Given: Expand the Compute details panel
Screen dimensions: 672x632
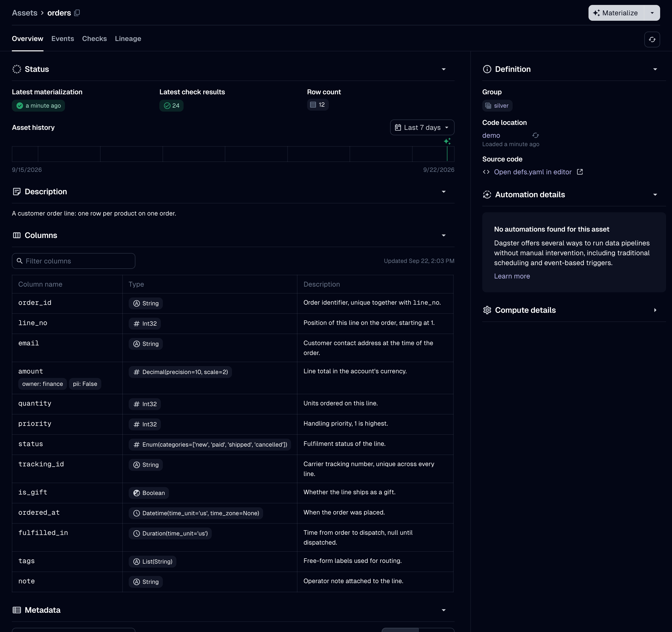Looking at the screenshot, I should tap(655, 310).
